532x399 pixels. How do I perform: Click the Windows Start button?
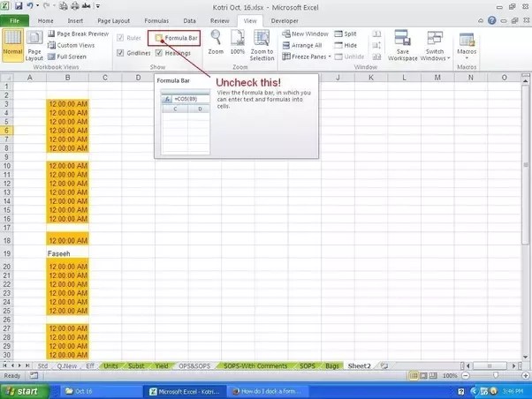point(24,392)
